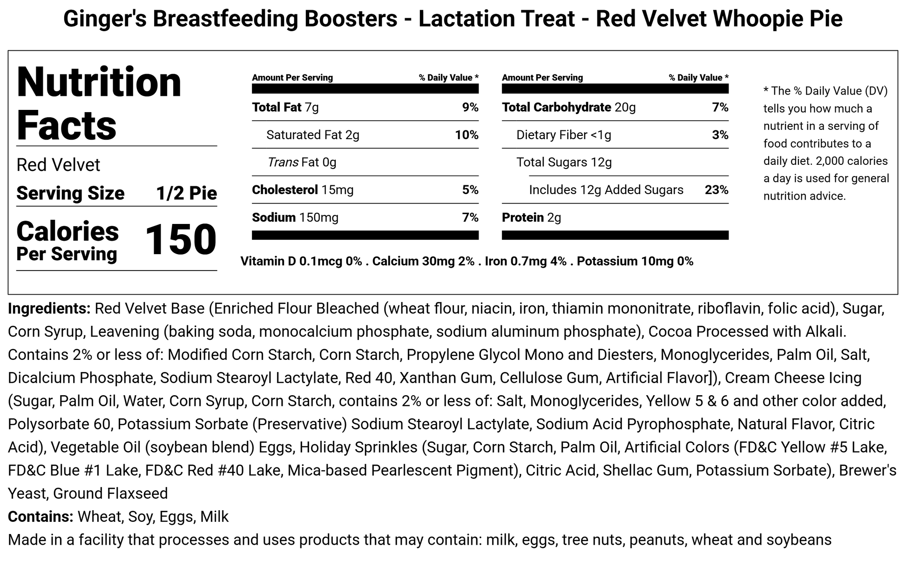Select the Saturated Fat 2g row
This screenshot has width=906, height=588.
[x=365, y=135]
